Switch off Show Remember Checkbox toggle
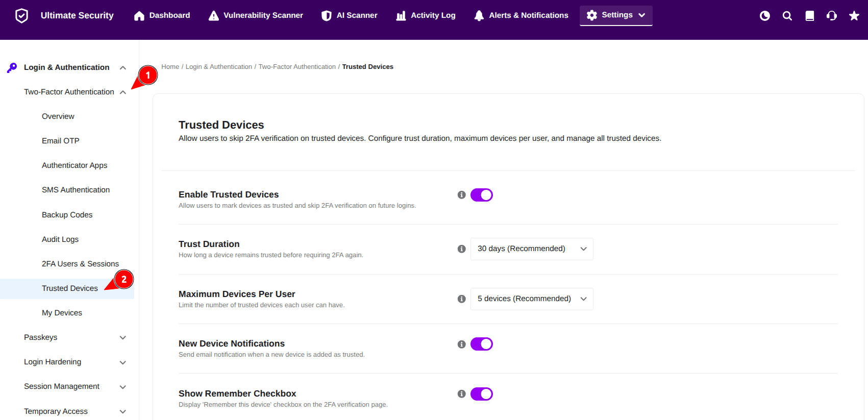This screenshot has height=420, width=868. pos(482,394)
